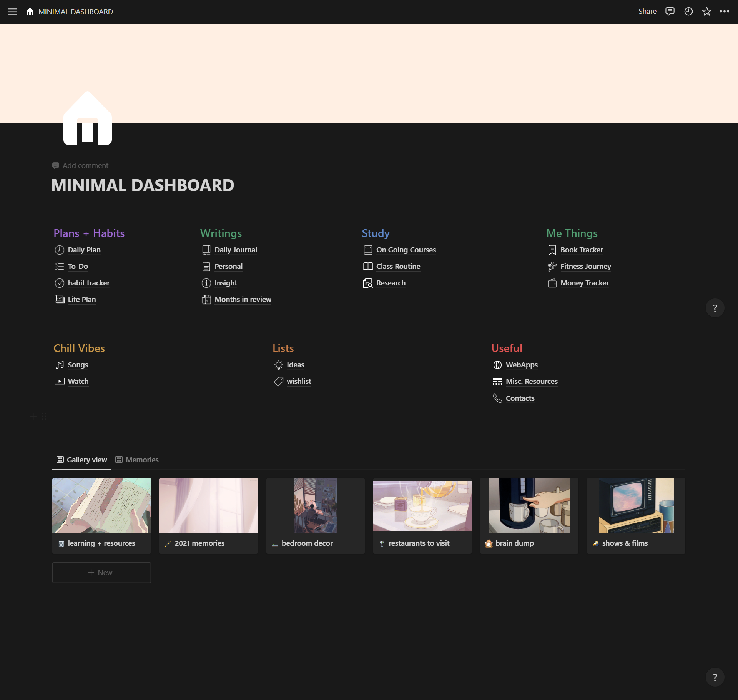Toggle favorite using the star icon

pyautogui.click(x=706, y=12)
